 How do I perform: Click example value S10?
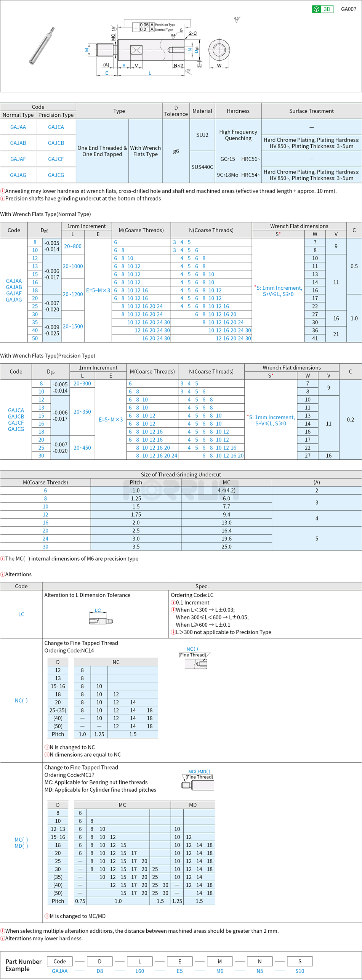[x=300, y=971]
